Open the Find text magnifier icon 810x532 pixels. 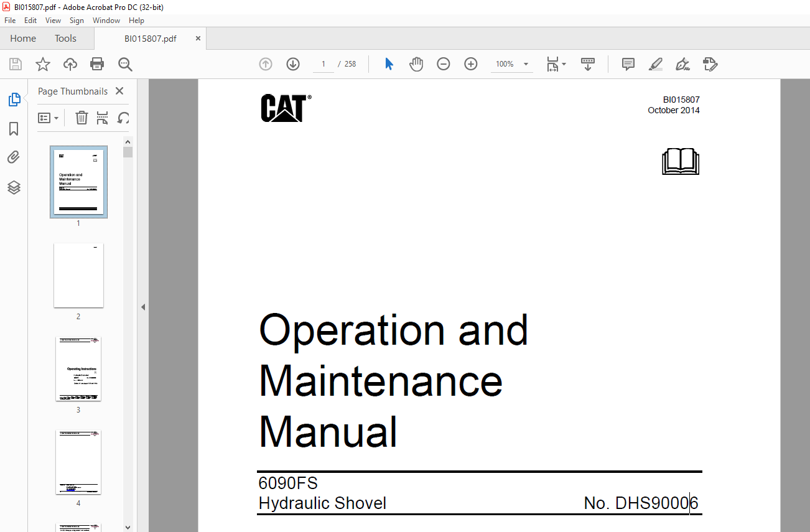point(125,64)
